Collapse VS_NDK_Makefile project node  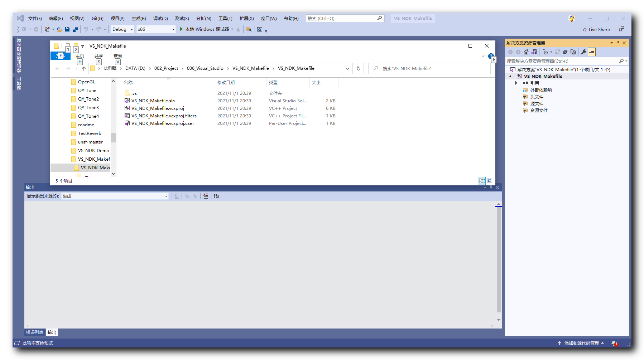click(510, 76)
